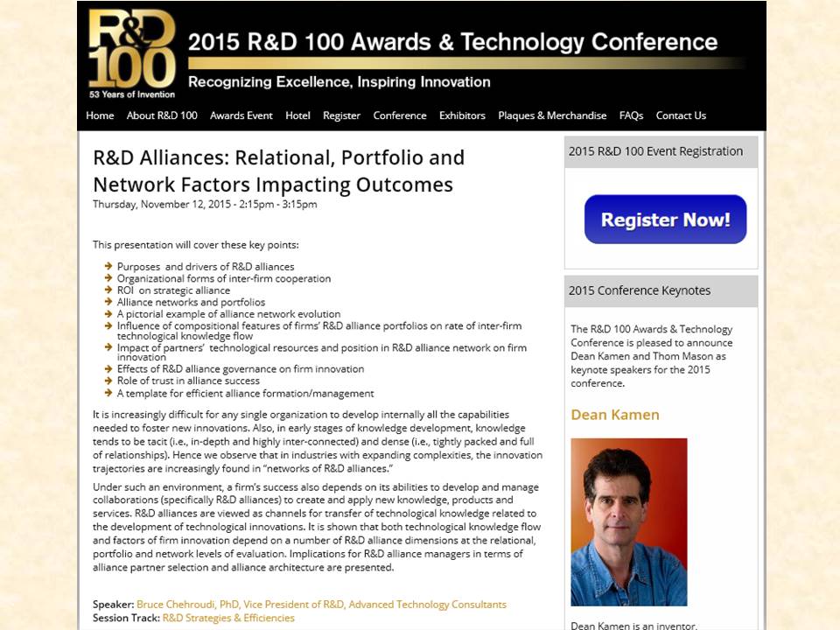Open the Home menu item
The width and height of the screenshot is (840, 630).
(x=100, y=115)
